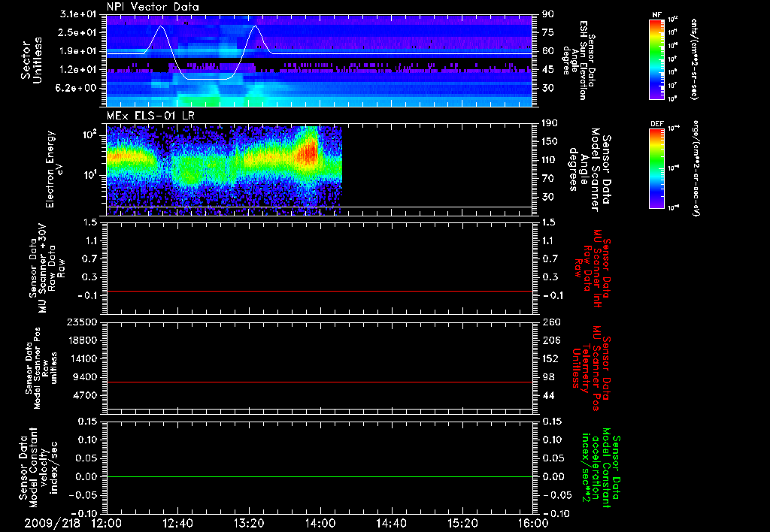Click the "Model Scanner Angle degrees" axis title

pos(590,170)
